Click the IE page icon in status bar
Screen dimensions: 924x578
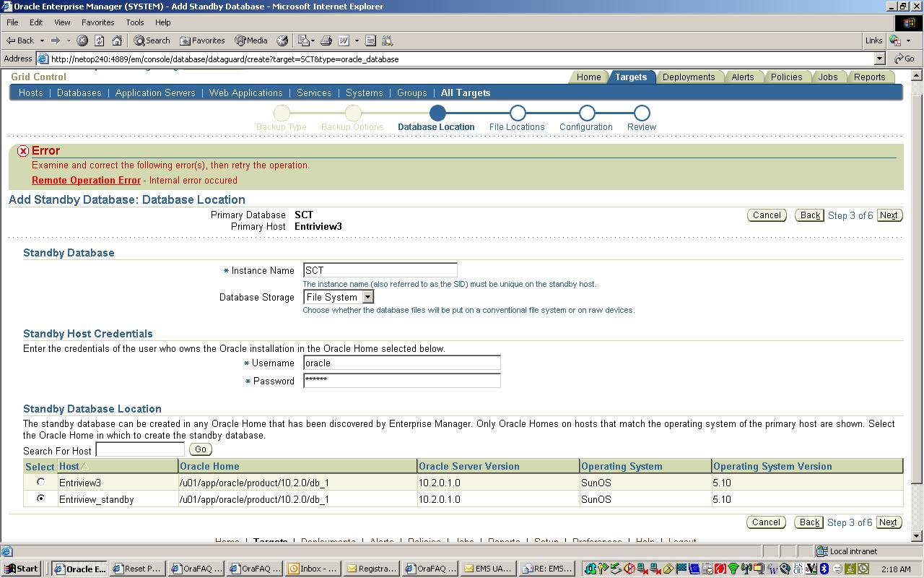(6, 551)
